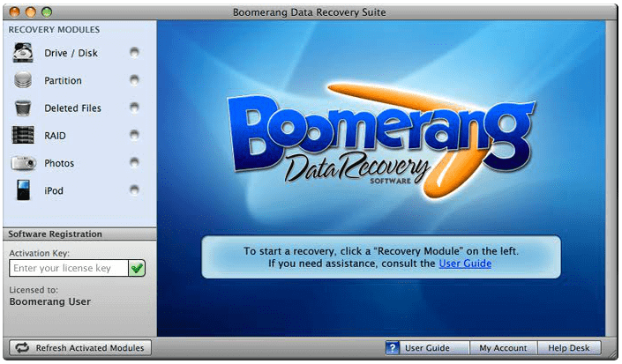
Task: Click the Licensed to label
Action: [x=34, y=290]
